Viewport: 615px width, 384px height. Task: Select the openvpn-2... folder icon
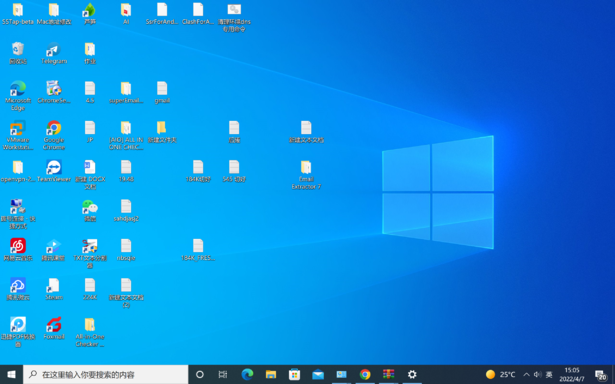(18, 171)
